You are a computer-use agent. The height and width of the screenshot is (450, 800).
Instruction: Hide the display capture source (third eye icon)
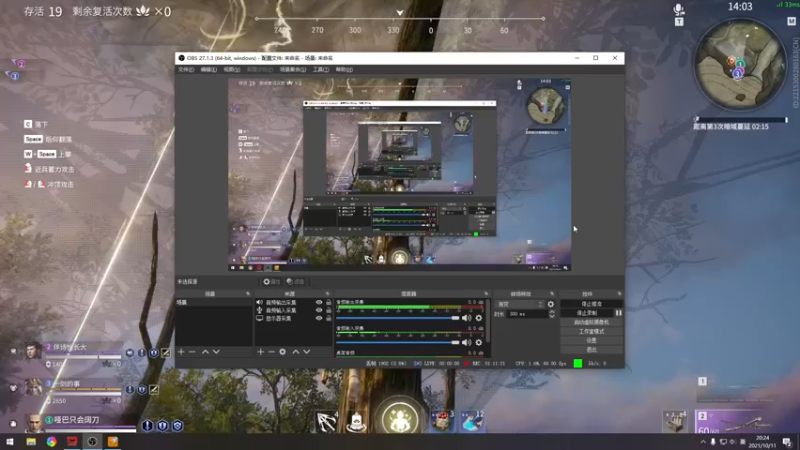[319, 318]
